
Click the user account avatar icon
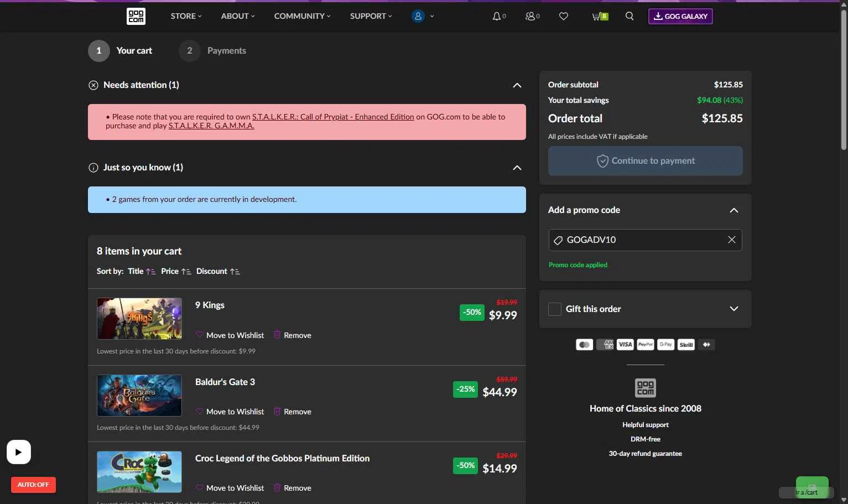[x=418, y=16]
